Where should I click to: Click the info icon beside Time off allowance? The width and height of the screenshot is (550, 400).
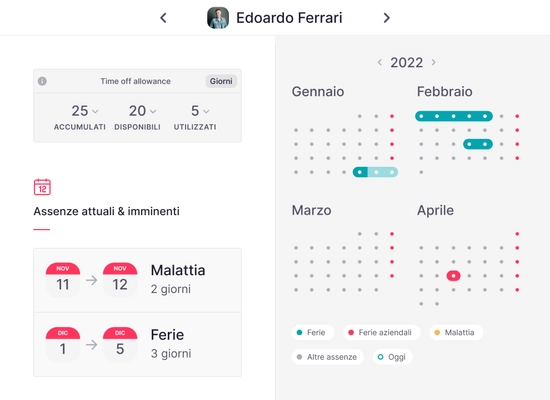(42, 81)
